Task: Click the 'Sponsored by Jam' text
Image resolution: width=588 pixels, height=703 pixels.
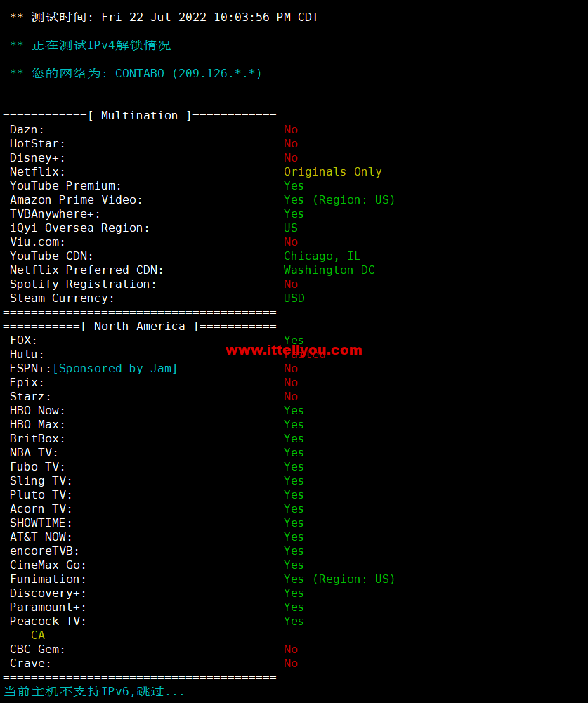Action: (115, 369)
